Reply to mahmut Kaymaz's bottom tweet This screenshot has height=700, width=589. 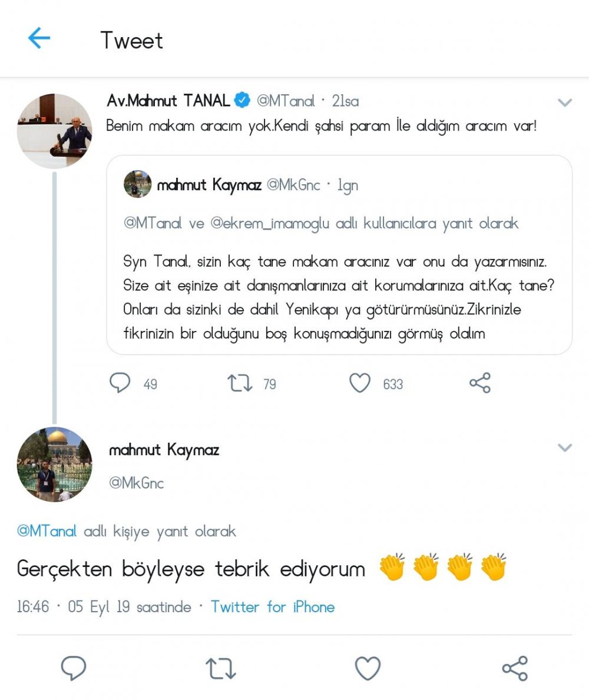click(x=74, y=668)
